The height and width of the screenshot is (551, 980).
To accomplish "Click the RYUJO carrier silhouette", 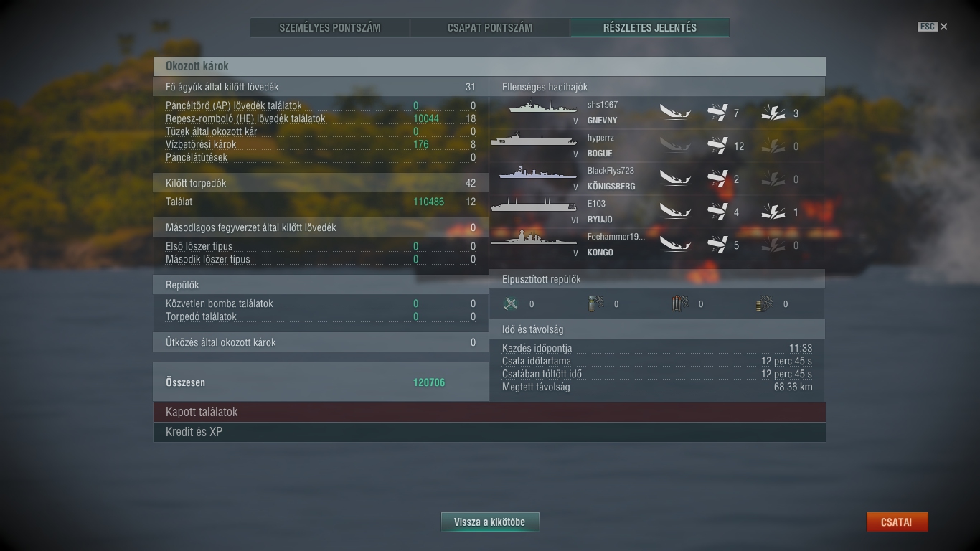I will (534, 207).
